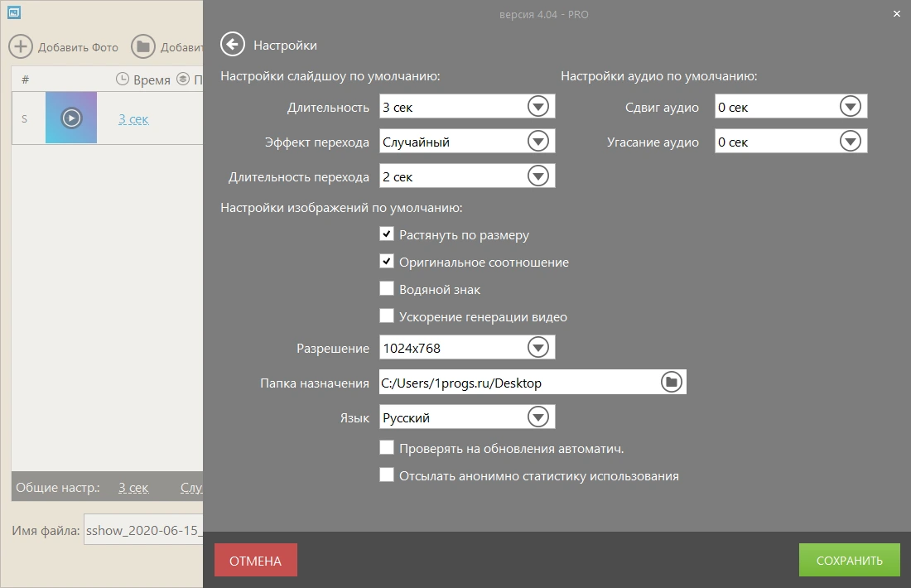Click the play icon on slide thumbnail
Screen dimensions: 911x588
[x=71, y=118]
